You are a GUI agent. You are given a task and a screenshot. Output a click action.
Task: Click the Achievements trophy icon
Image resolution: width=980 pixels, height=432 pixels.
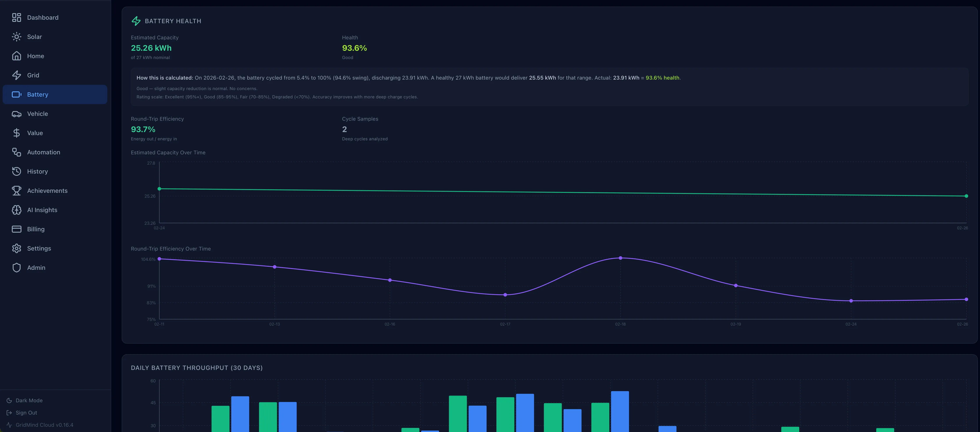coord(16,191)
